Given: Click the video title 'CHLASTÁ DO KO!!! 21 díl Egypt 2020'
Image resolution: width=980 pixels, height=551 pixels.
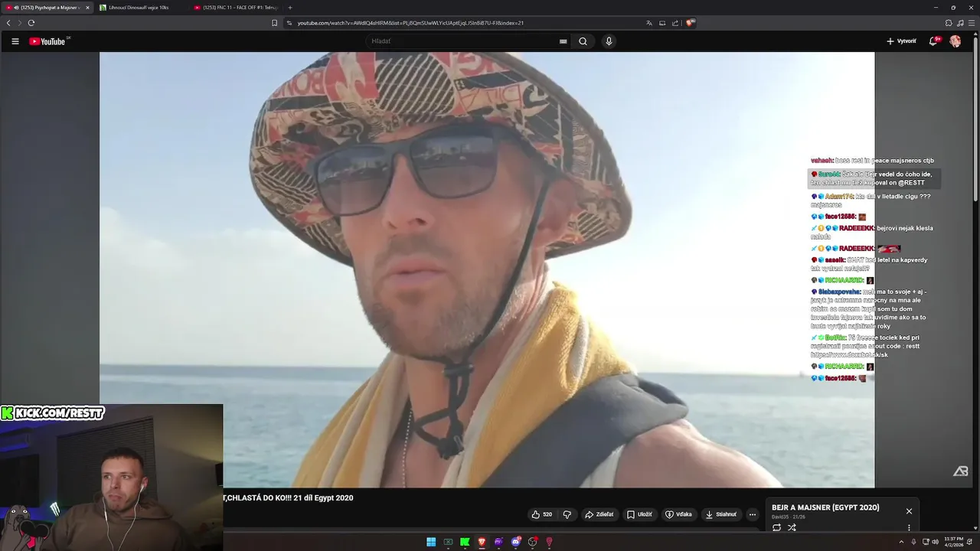Looking at the screenshot, I should (288, 497).
